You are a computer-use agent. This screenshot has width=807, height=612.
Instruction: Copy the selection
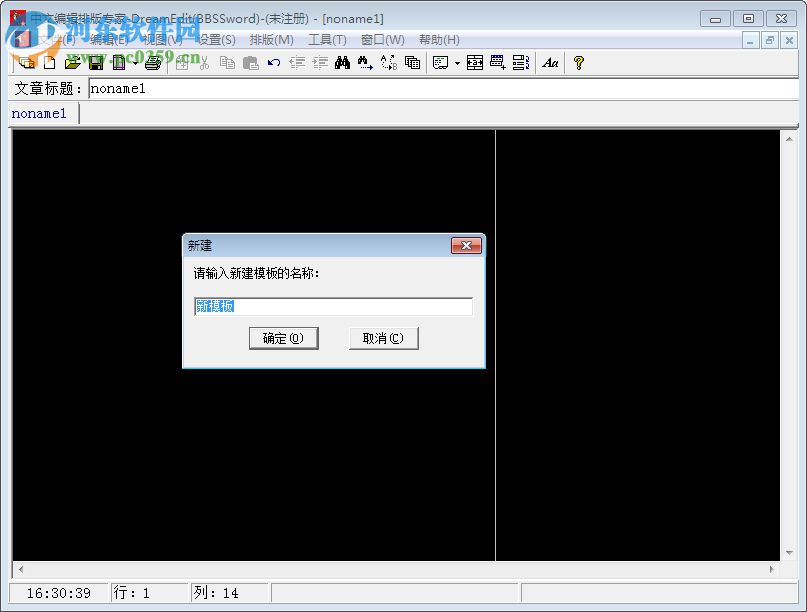pyautogui.click(x=227, y=62)
